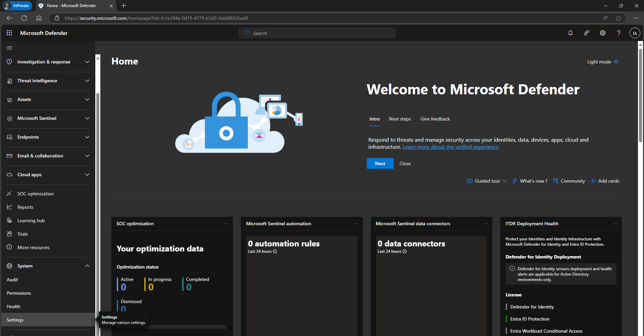
Task: Click the InPrivate profile badge
Action: (17, 6)
